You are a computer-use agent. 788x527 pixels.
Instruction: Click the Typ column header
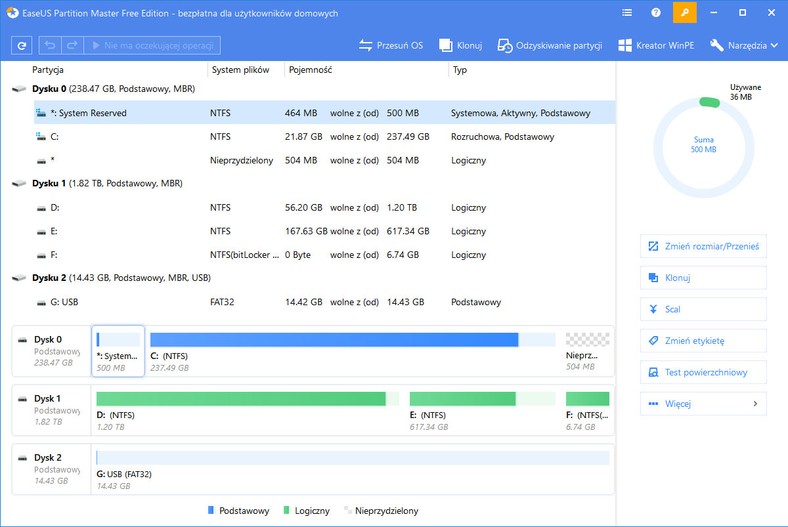click(x=460, y=70)
